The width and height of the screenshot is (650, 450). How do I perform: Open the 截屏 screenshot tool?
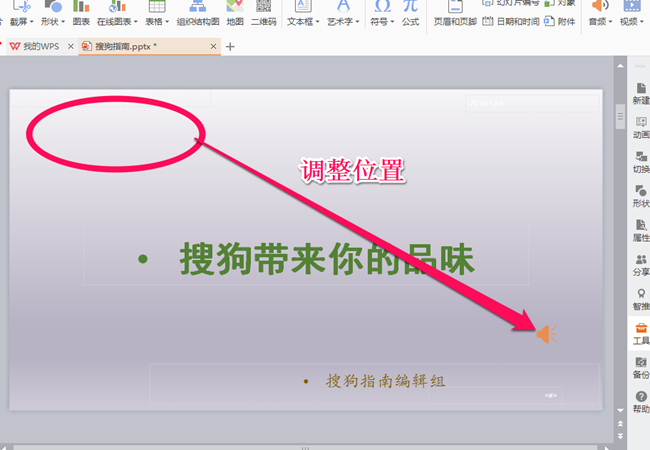click(21, 13)
